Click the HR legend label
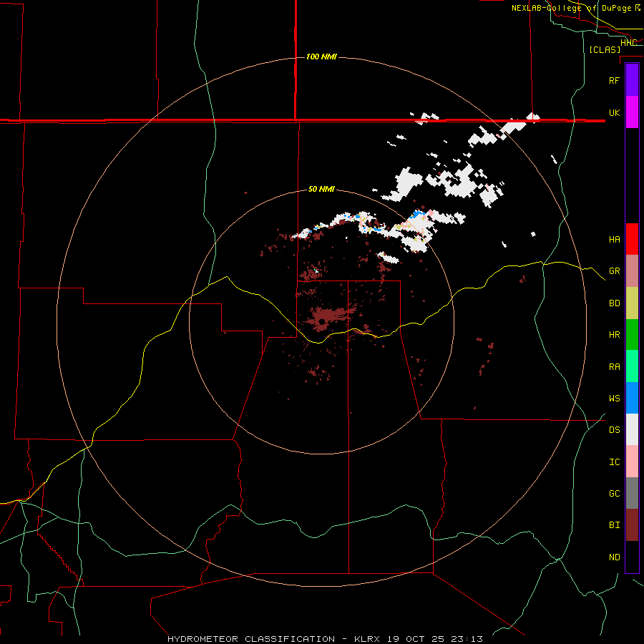The image size is (644, 644). click(615, 335)
